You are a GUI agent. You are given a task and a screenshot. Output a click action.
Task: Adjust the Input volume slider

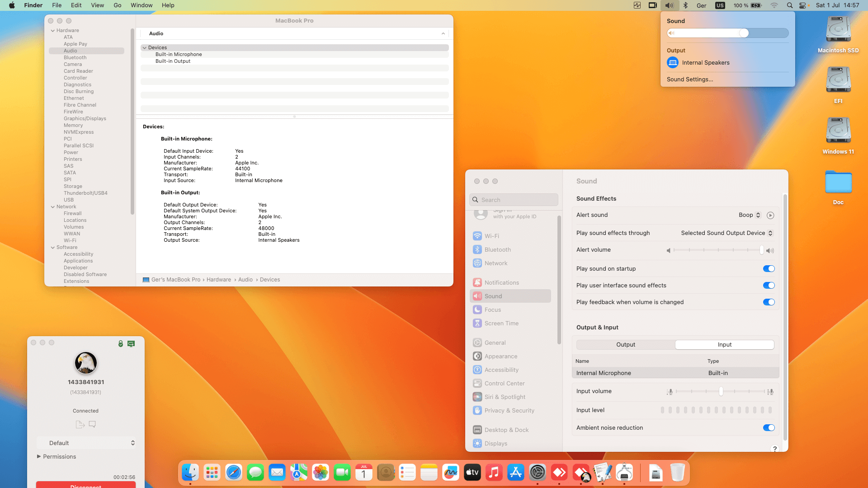(x=721, y=392)
